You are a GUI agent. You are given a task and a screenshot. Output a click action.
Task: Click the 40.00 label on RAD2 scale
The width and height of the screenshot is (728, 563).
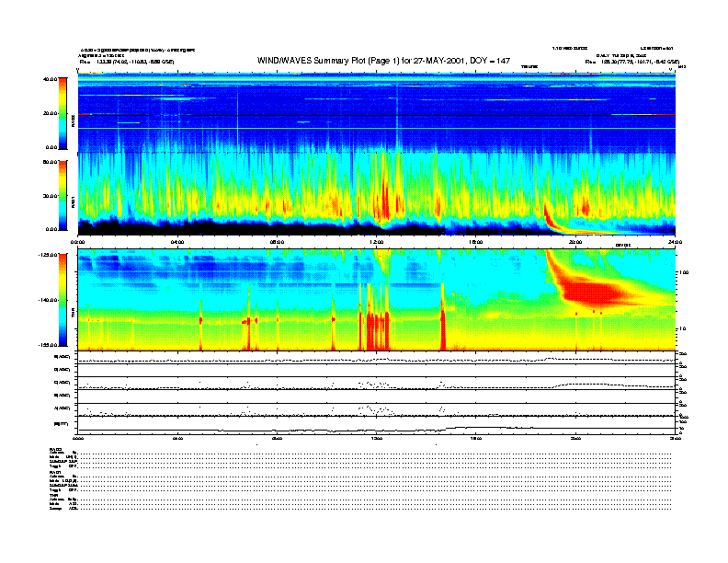coord(50,79)
